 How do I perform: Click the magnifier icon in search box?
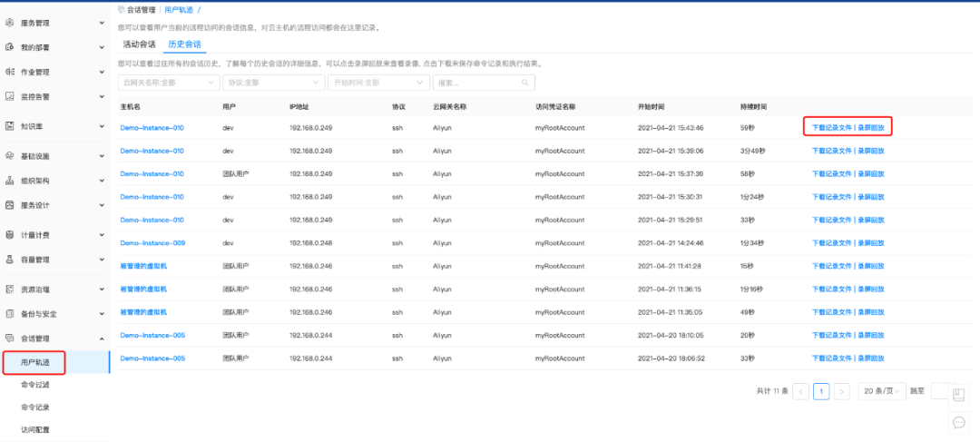point(525,83)
